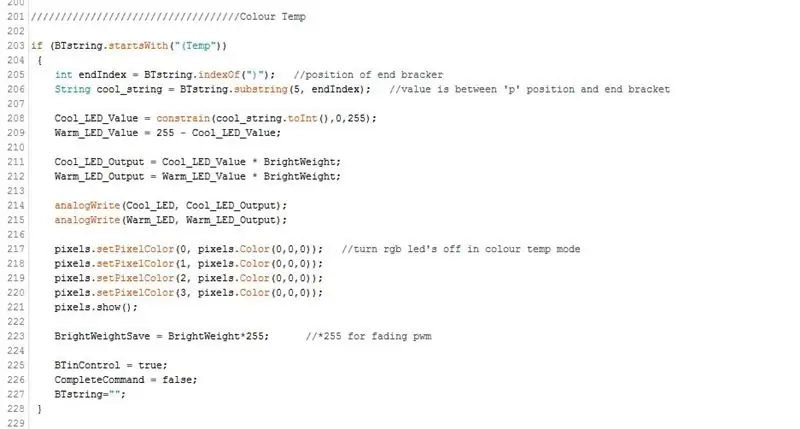
Task: Click the substring call on line 206
Action: 261,89
